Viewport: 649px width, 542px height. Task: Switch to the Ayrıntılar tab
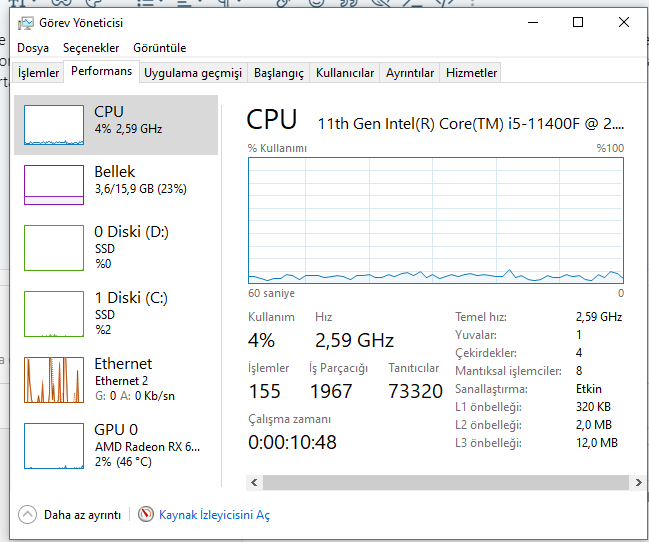click(410, 73)
